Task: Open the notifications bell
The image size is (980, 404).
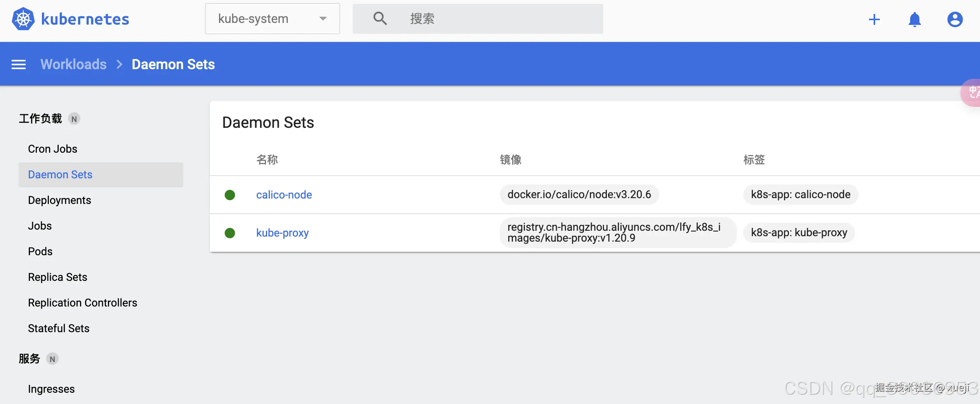Action: [x=914, y=19]
